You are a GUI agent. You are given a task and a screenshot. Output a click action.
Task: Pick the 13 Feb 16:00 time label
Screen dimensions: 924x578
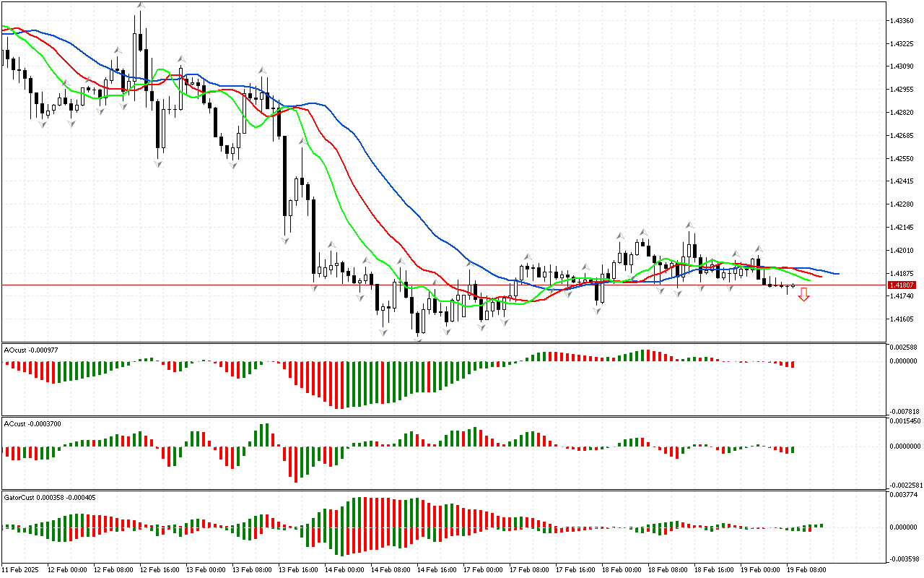pyautogui.click(x=299, y=570)
